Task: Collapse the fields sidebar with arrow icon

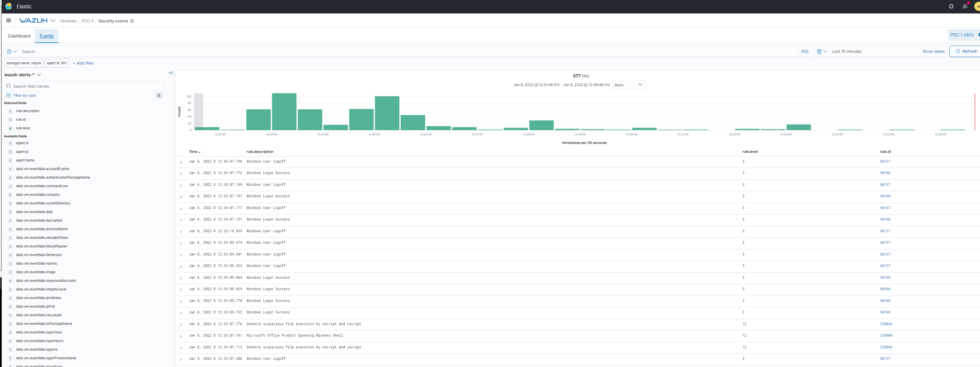Action: click(171, 73)
